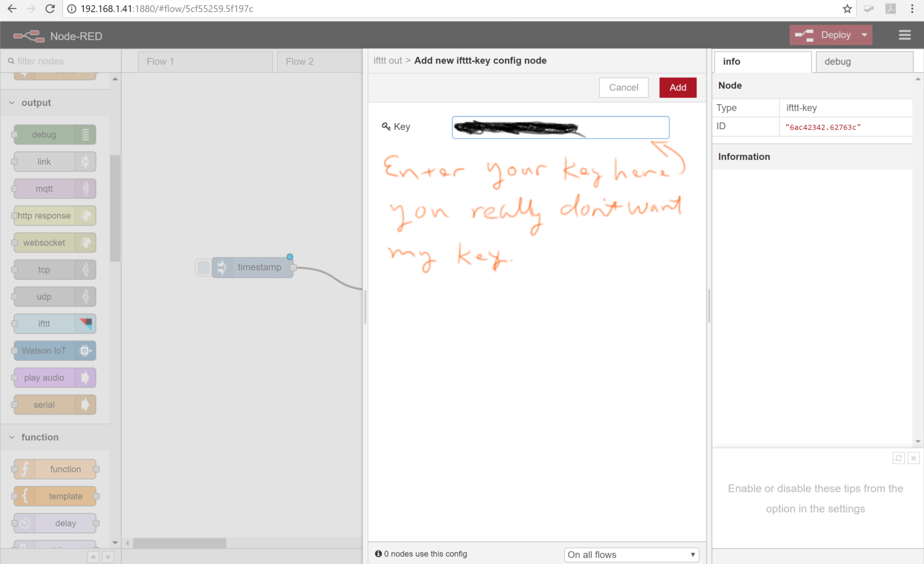The image size is (924, 564).
Task: Open the Node-RED hamburger menu
Action: (905, 35)
